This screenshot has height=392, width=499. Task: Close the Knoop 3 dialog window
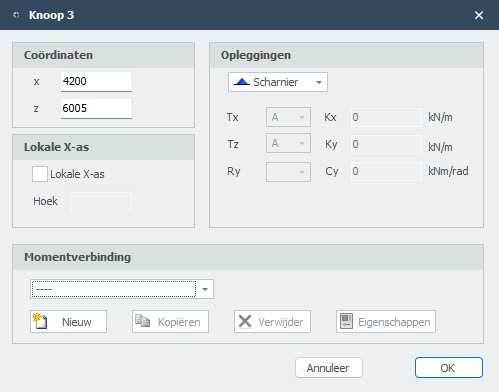pyautogui.click(x=479, y=15)
